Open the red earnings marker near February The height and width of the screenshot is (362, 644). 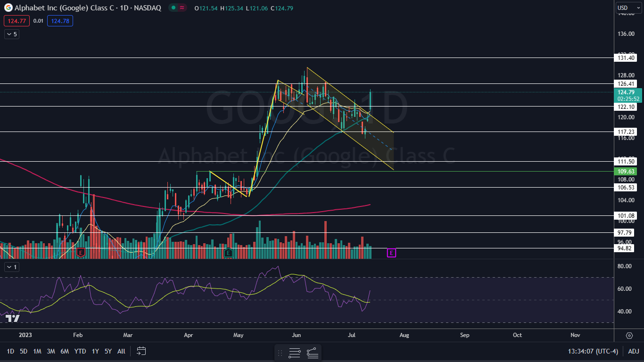coord(81,253)
